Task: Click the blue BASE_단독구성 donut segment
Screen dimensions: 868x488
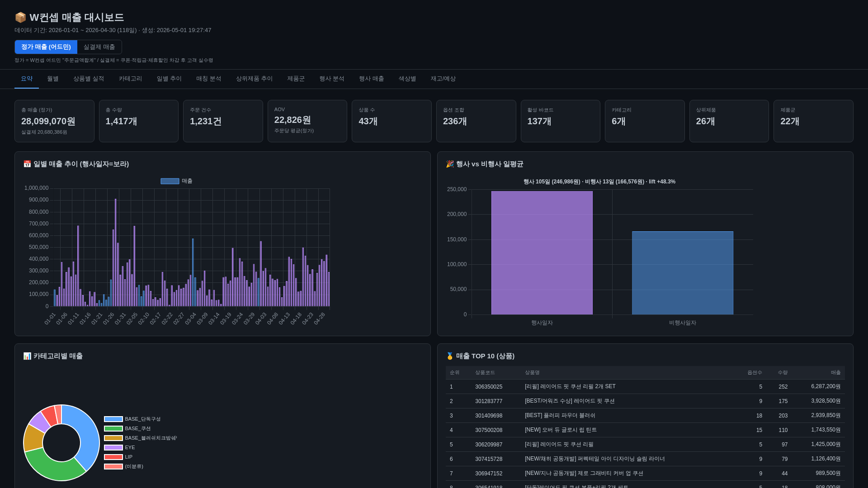Action: pyautogui.click(x=89, y=434)
